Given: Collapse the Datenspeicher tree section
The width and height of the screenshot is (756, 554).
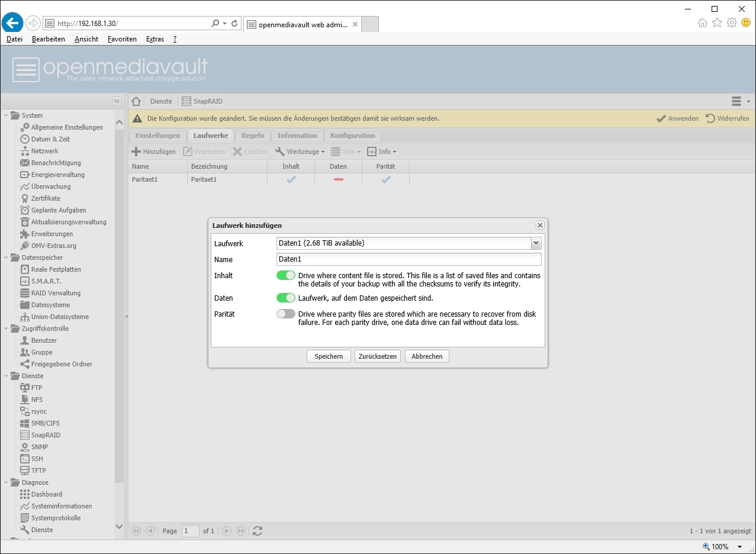Looking at the screenshot, I should click(7, 257).
